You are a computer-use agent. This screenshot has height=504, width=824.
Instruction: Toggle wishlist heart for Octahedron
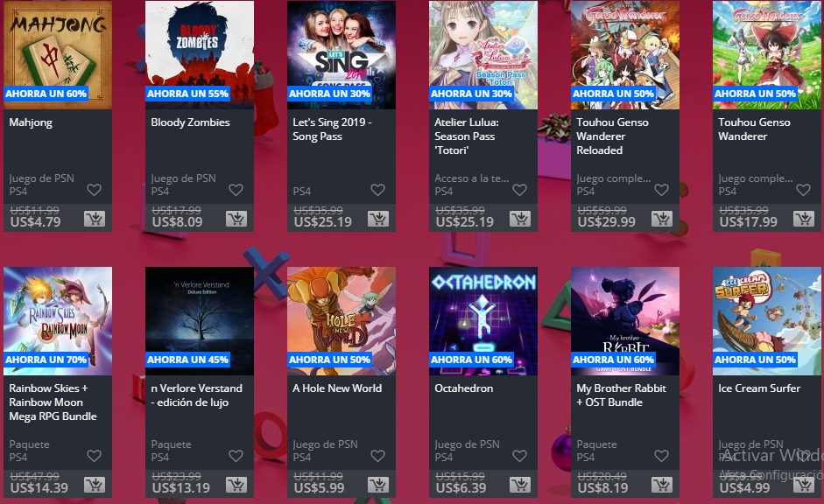click(520, 456)
